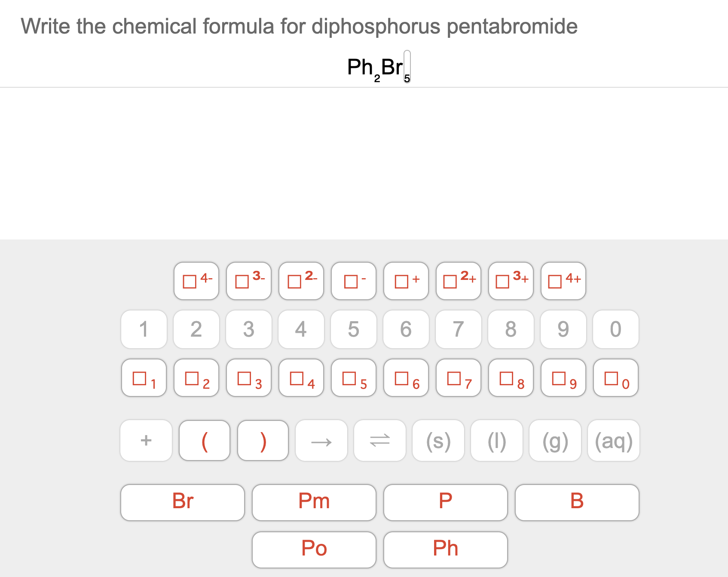Click the number 7 key
The height and width of the screenshot is (577, 728).
click(x=458, y=329)
